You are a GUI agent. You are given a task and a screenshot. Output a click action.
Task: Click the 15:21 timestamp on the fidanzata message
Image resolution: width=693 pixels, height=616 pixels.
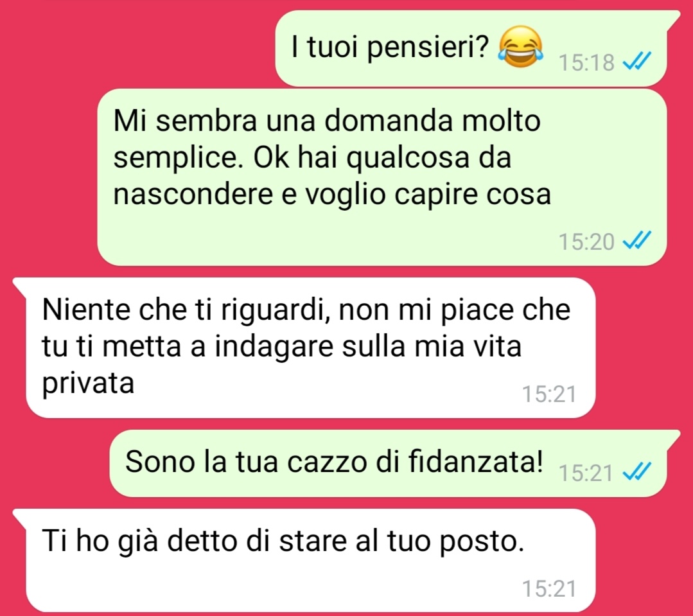(x=586, y=473)
